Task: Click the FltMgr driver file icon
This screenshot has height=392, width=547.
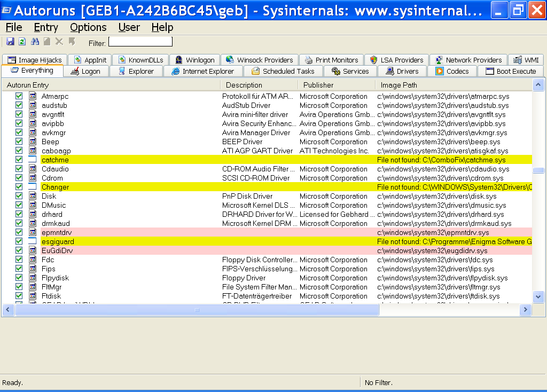Action: tap(33, 286)
